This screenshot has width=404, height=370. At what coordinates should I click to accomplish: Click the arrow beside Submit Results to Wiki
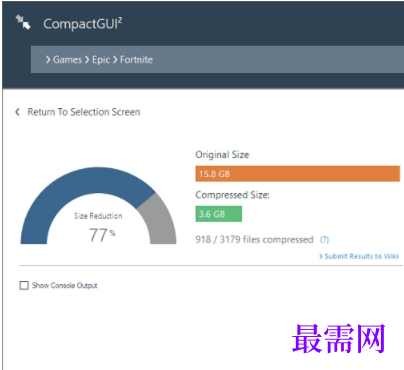321,256
